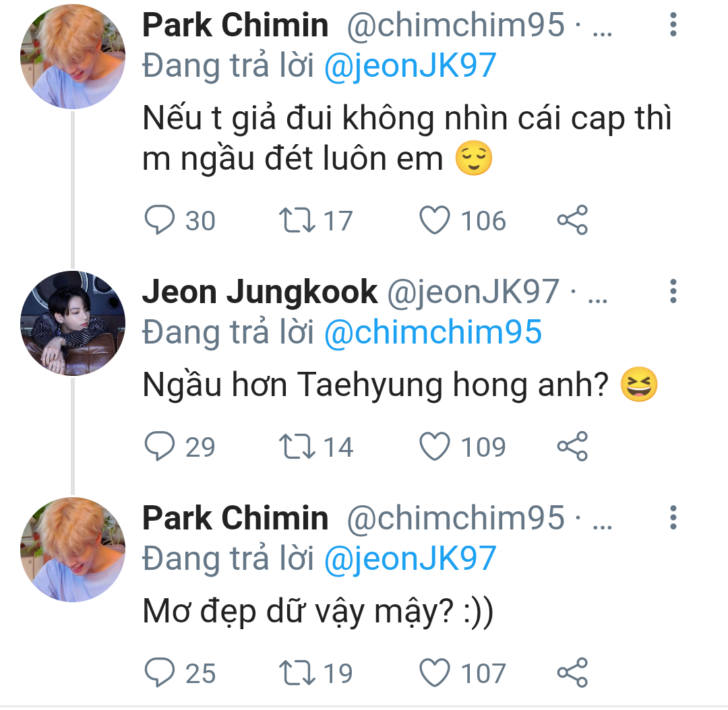Retweet the tweet with 19 retweets
The height and width of the screenshot is (710, 728).
pyautogui.click(x=297, y=674)
